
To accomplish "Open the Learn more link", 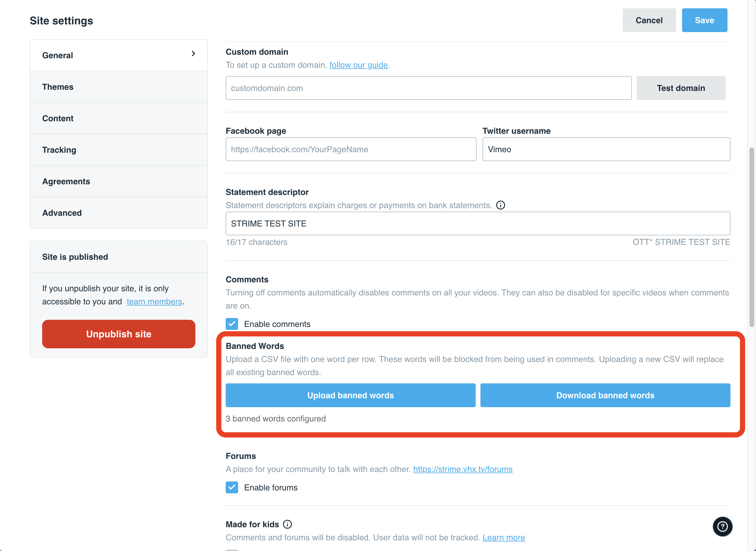I will (503, 537).
